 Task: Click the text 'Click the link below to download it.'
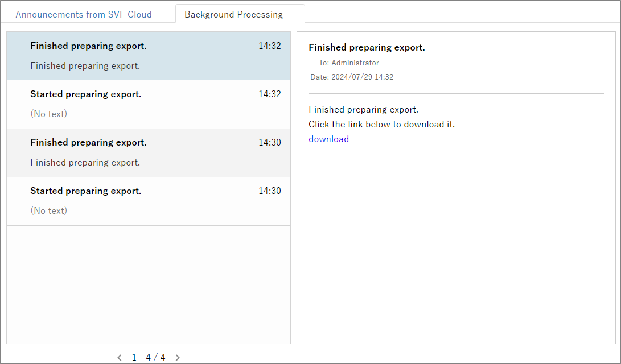point(381,124)
